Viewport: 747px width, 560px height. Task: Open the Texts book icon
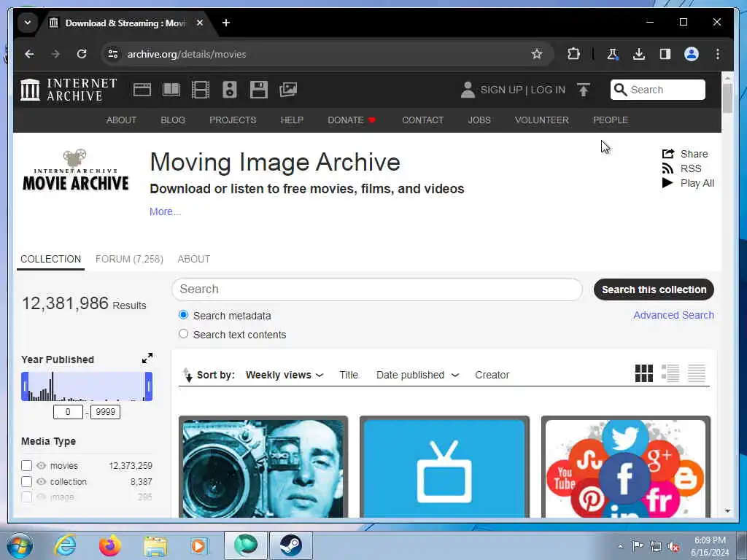[171, 90]
